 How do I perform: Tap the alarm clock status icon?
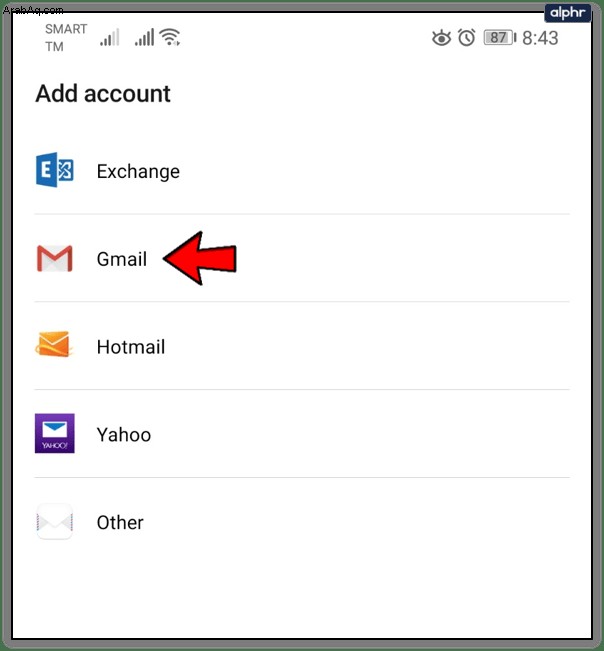pyautogui.click(x=467, y=38)
